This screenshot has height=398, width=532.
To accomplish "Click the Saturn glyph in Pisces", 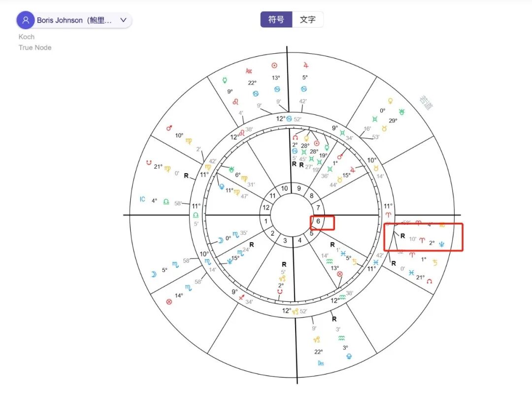I will [x=355, y=262].
